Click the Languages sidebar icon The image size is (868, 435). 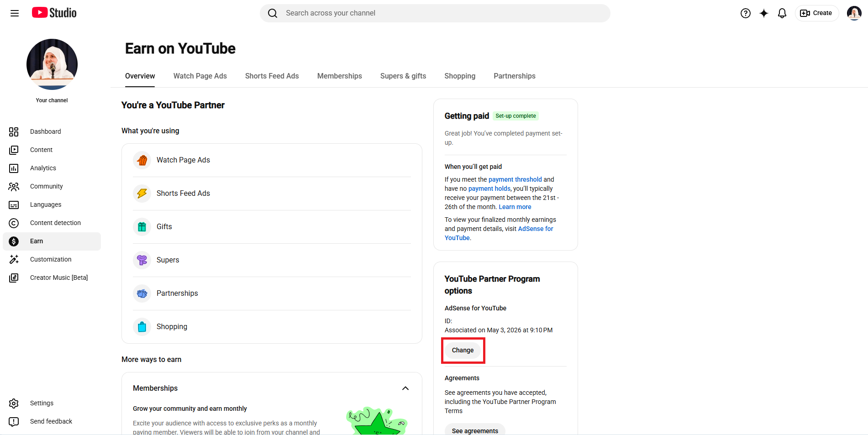(14, 204)
